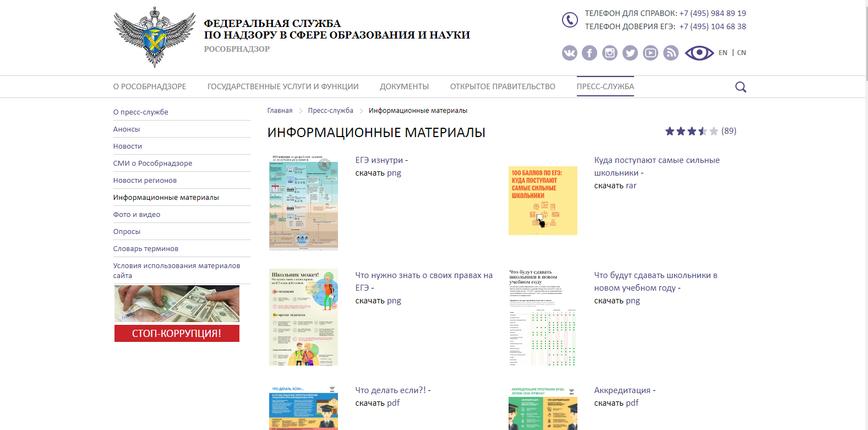The height and width of the screenshot is (430, 868).
Task: Rate the page with the fifth star
Action: tap(714, 131)
